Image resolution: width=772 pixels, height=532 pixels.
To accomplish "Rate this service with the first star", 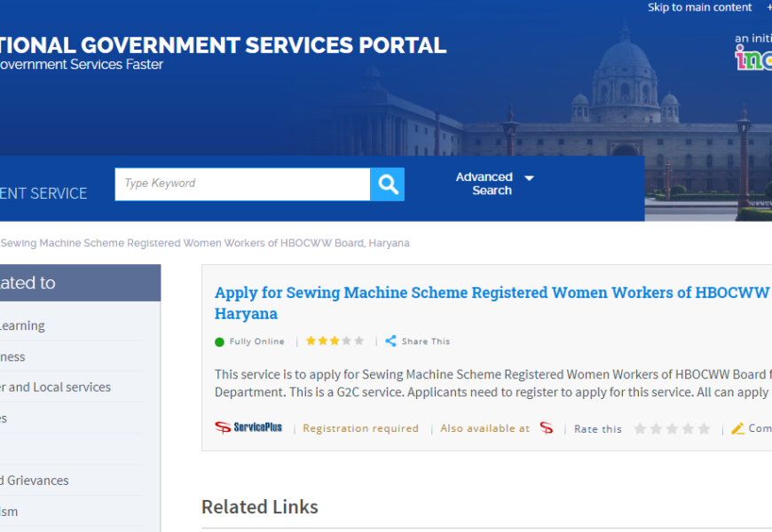I will point(640,428).
